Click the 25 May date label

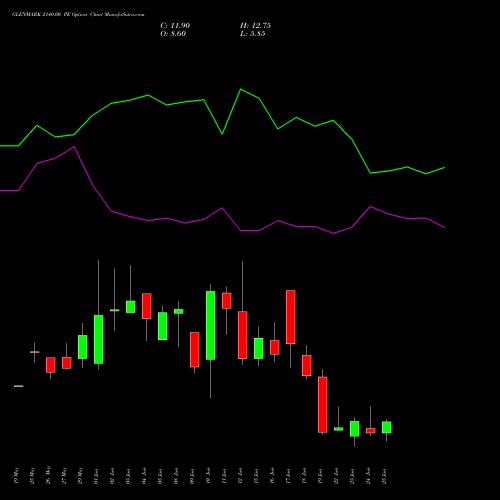point(33,476)
